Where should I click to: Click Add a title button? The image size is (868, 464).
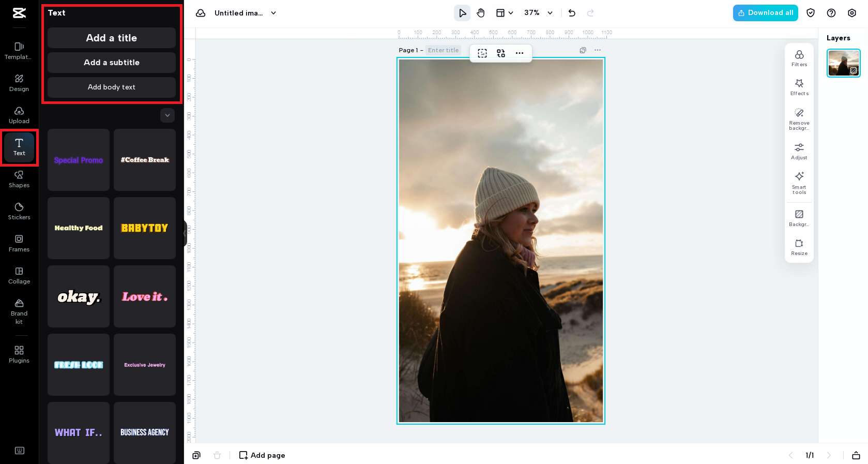pos(112,38)
